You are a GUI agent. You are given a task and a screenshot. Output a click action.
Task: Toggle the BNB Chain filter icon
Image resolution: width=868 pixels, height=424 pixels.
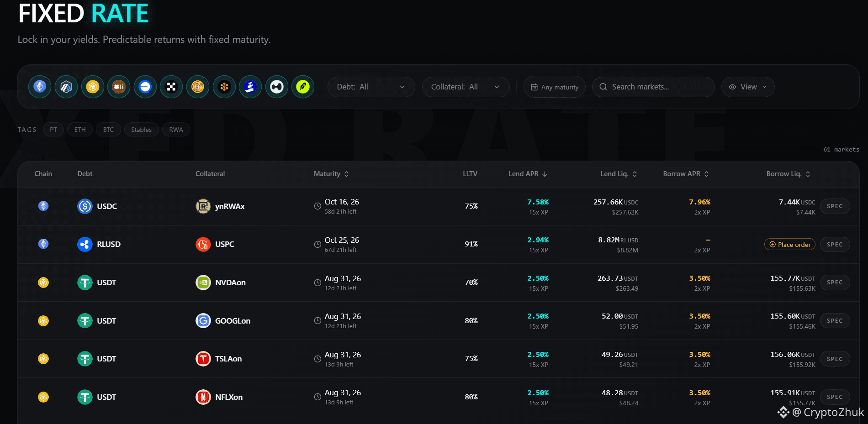coord(93,87)
